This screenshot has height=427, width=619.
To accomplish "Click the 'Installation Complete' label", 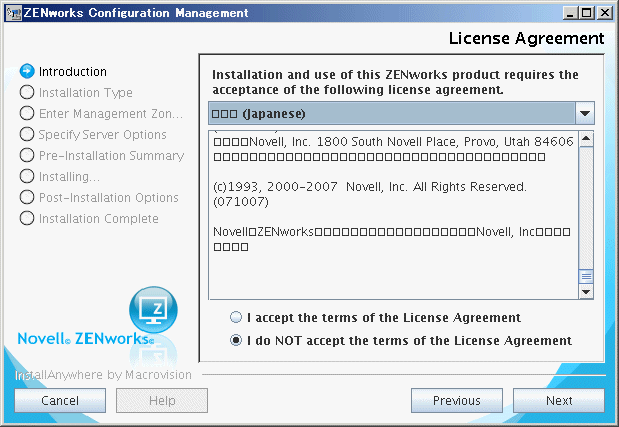I will click(x=99, y=218).
